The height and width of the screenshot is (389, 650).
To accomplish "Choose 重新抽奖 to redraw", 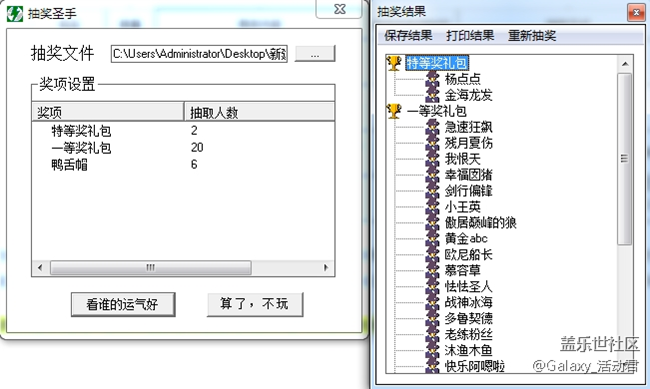I will coord(532,36).
